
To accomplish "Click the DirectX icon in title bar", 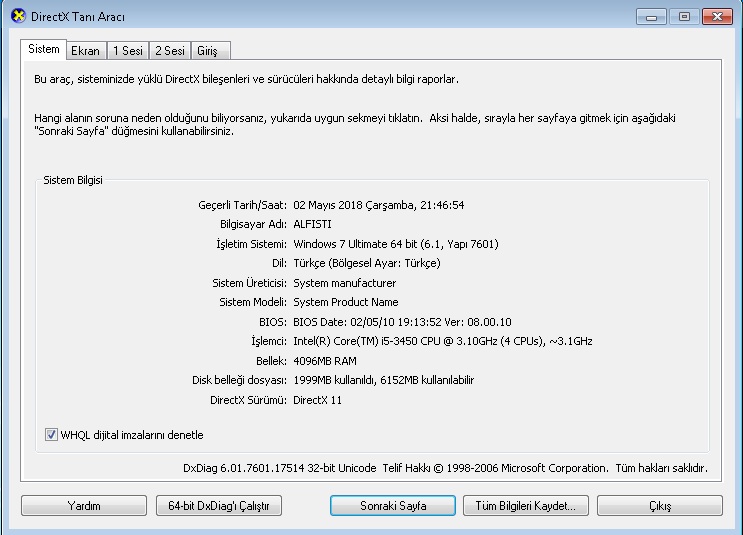I will [17, 16].
